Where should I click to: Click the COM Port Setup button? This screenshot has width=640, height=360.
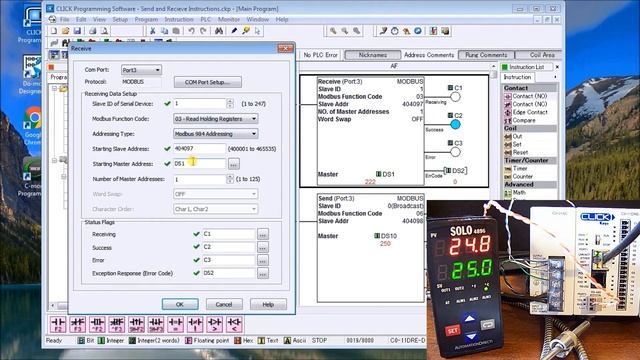tap(207, 82)
